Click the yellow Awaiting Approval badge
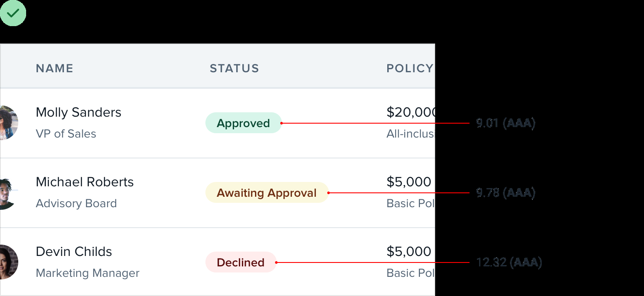The image size is (644, 296). pyautogui.click(x=266, y=193)
